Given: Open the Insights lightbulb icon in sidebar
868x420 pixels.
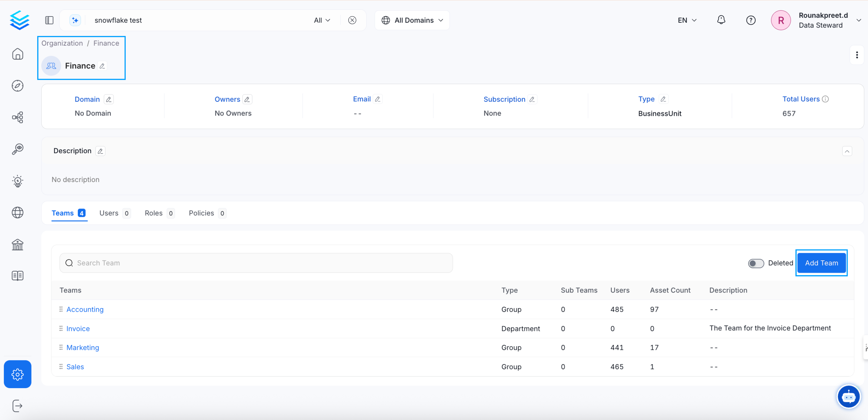Looking at the screenshot, I should click(x=17, y=181).
